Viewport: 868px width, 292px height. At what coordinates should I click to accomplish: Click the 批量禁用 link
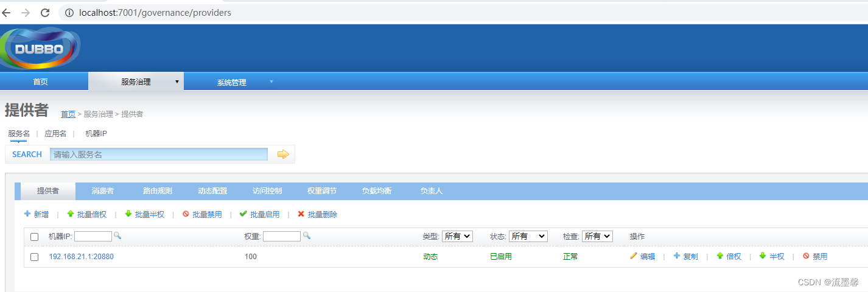207,215
